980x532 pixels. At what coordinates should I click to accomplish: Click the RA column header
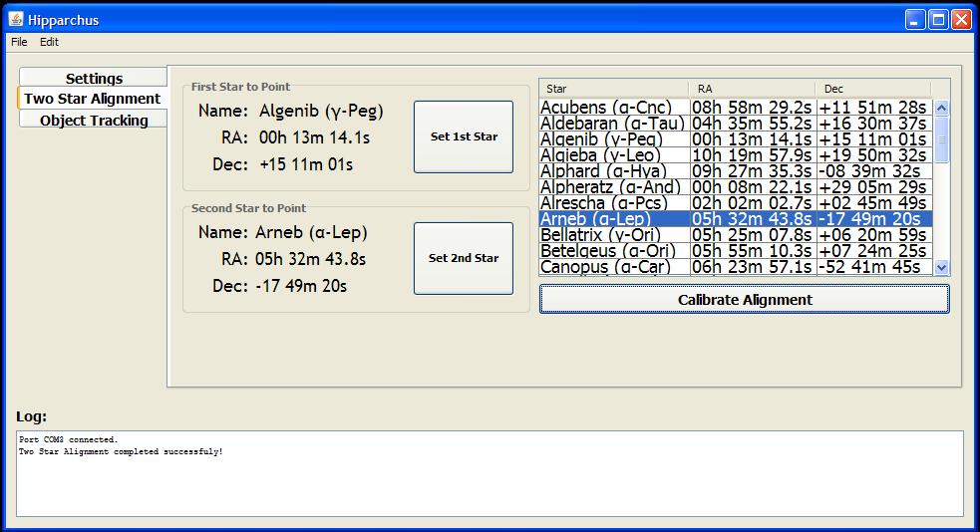click(x=753, y=89)
